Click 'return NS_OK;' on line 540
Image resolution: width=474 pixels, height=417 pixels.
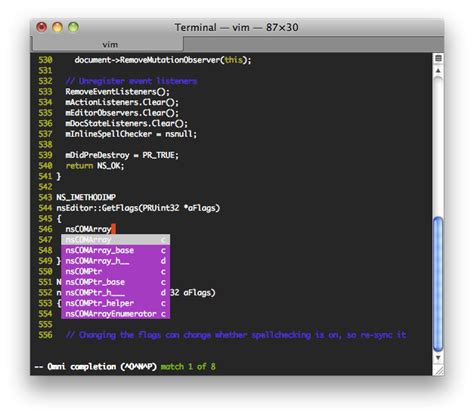95,166
